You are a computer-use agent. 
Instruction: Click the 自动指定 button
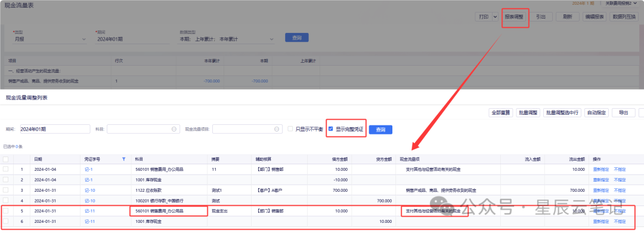coord(597,113)
